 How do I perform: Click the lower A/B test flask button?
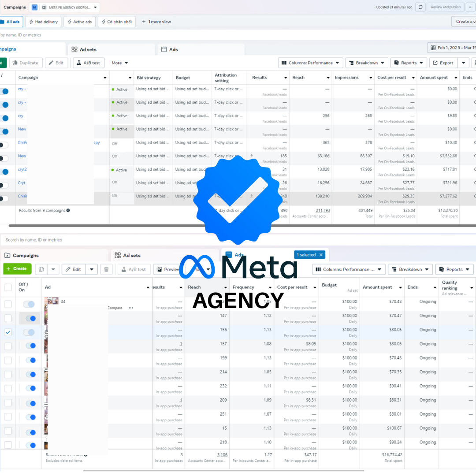pyautogui.click(x=134, y=269)
